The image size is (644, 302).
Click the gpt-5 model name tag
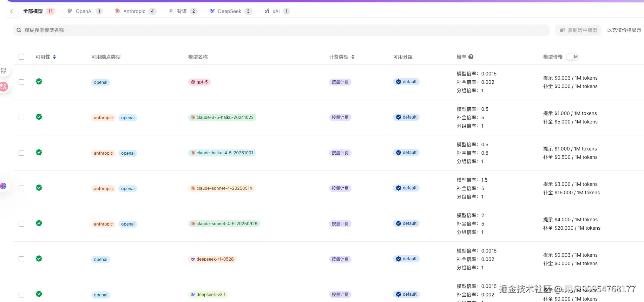(199, 82)
